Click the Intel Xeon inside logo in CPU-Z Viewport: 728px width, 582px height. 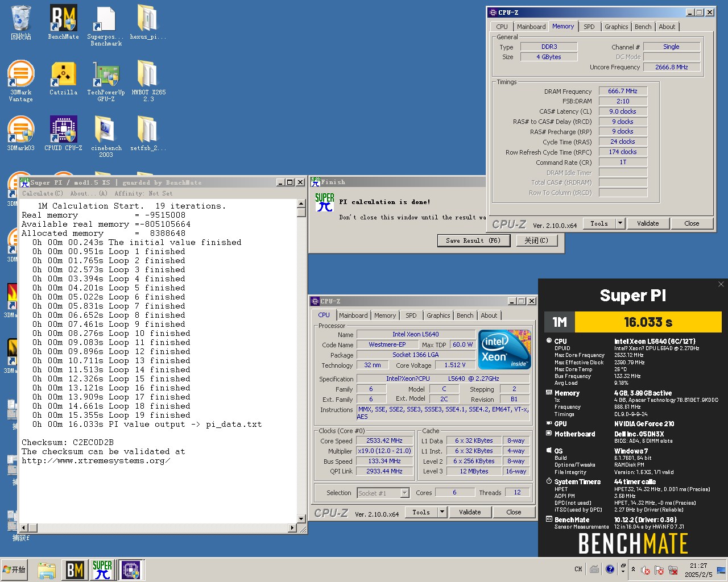point(504,348)
